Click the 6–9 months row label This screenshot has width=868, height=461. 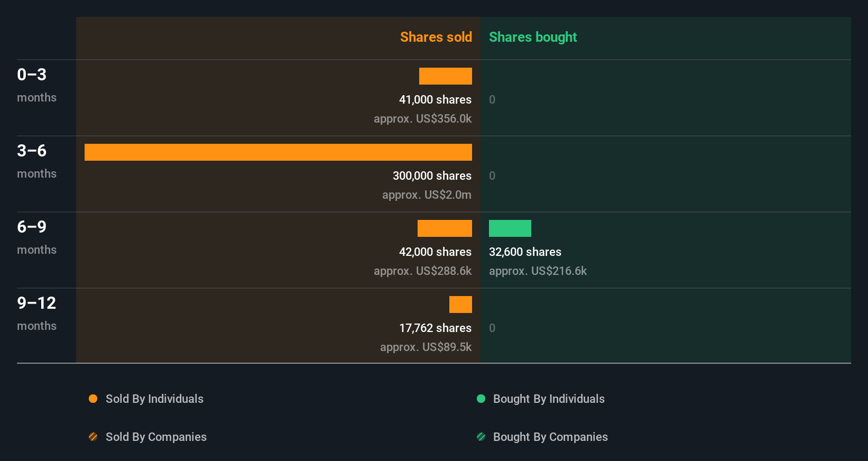point(36,237)
